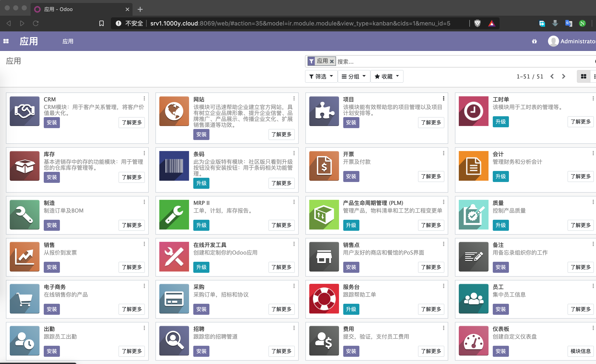The image size is (596, 364).
Task: Click the 服务台 lifebuoy icon
Action: [x=324, y=298]
